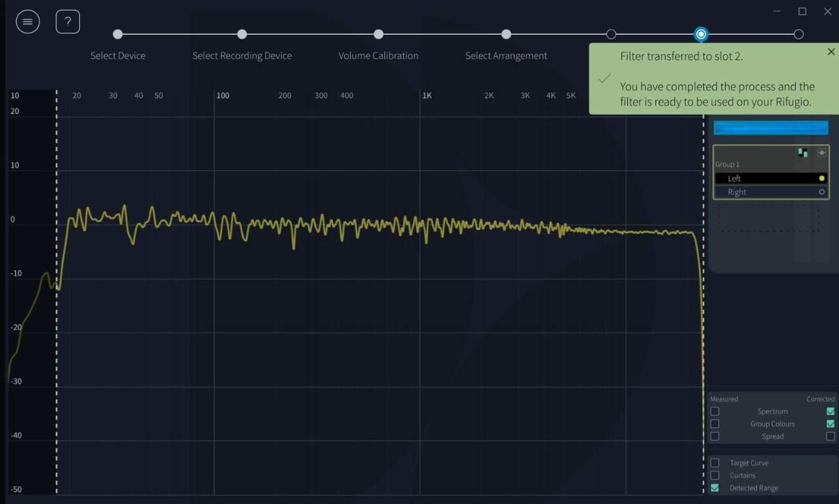This screenshot has width=839, height=504.
Task: Enable the Corrected Spread checkbox
Action: pos(830,436)
